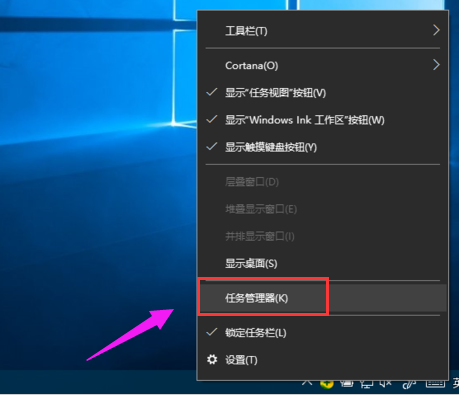The height and width of the screenshot is (395, 459).
Task: Click the muted volume tray icon
Action: coord(386,385)
